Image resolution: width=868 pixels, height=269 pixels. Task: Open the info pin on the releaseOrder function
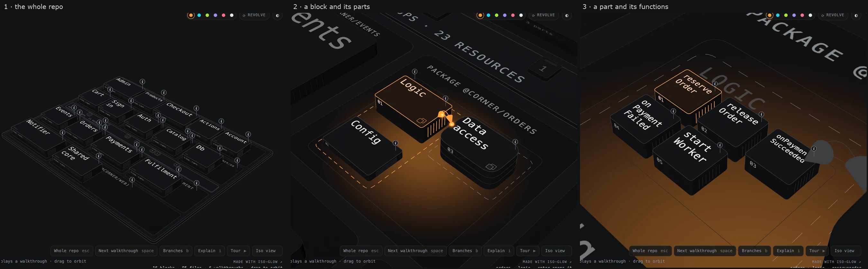762,114
